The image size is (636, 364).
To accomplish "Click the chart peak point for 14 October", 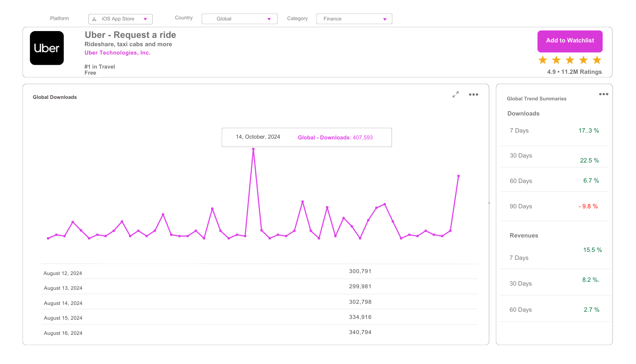I will [x=253, y=149].
